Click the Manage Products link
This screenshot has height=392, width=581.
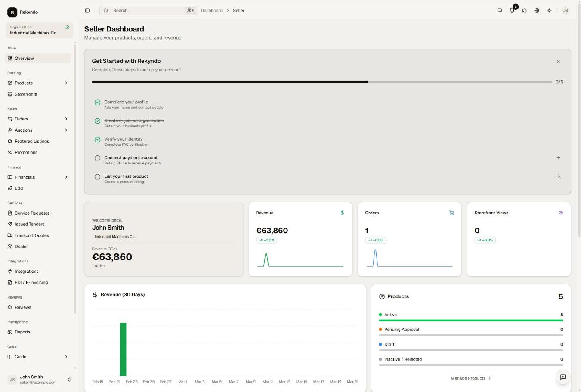click(x=470, y=378)
